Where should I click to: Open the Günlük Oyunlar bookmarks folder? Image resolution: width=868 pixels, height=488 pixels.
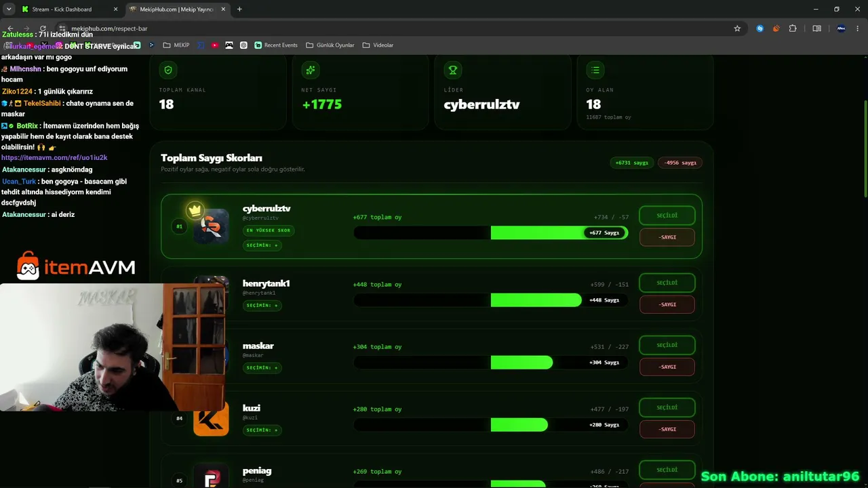pos(330,45)
